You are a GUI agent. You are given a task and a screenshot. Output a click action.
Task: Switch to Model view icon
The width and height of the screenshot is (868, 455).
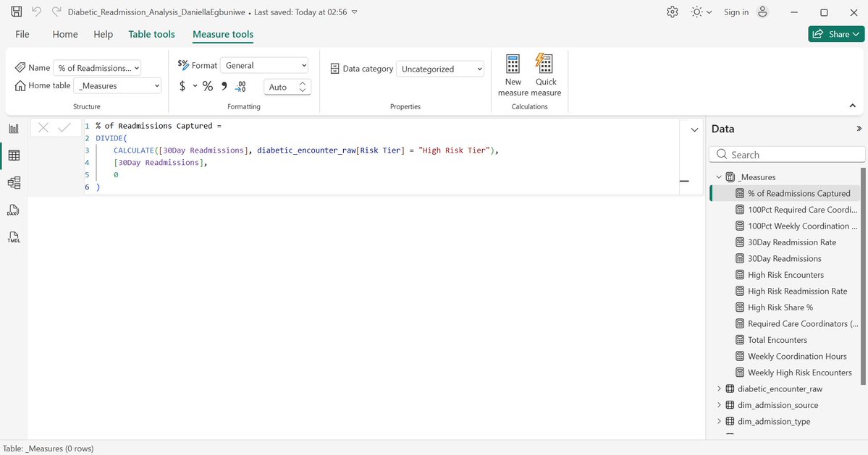point(14,183)
